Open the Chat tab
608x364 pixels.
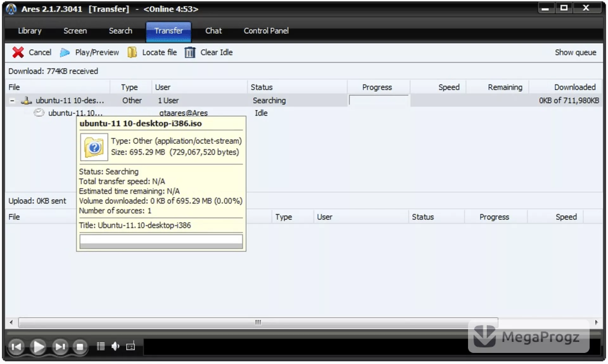pyautogui.click(x=213, y=31)
